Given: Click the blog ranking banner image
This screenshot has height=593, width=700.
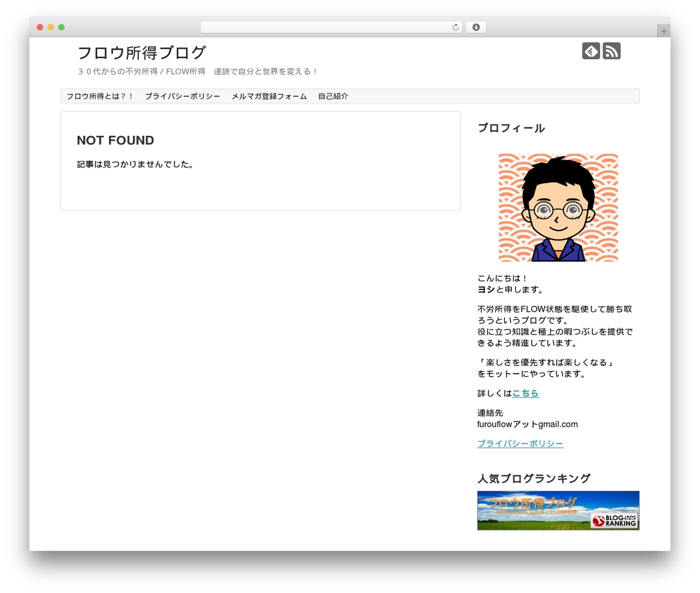Looking at the screenshot, I should click(558, 510).
